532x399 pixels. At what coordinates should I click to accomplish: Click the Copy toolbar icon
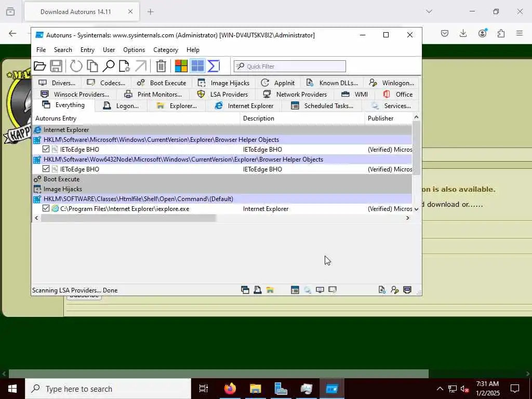[x=92, y=66]
